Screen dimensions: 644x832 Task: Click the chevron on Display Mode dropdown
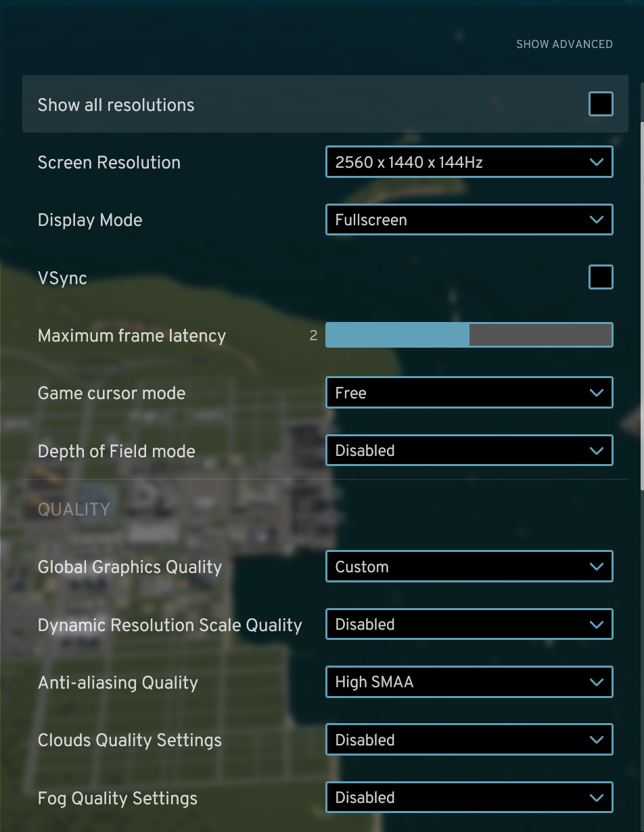click(596, 219)
